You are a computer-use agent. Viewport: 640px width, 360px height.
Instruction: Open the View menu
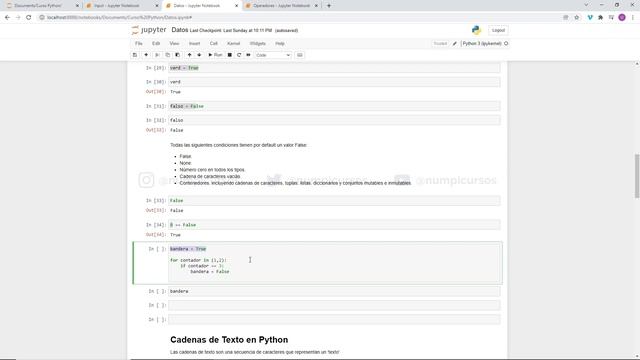[174, 43]
